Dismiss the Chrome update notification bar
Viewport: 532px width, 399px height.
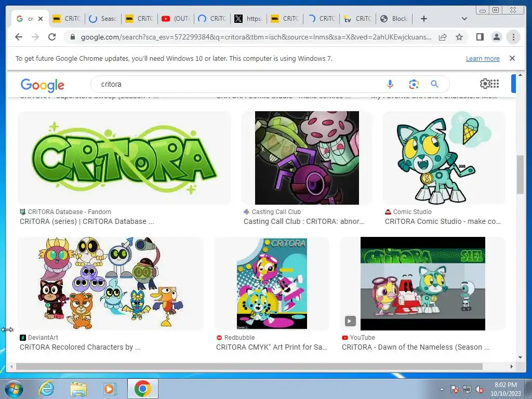tap(512, 58)
